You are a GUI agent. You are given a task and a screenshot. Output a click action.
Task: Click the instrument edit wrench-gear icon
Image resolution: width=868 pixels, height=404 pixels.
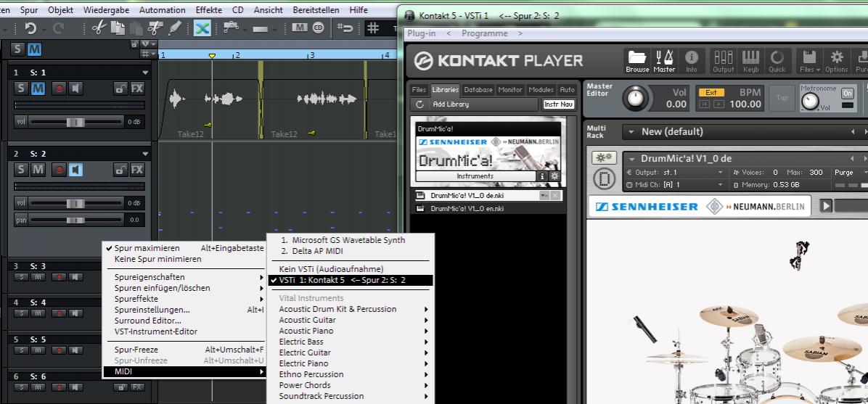pyautogui.click(x=604, y=157)
